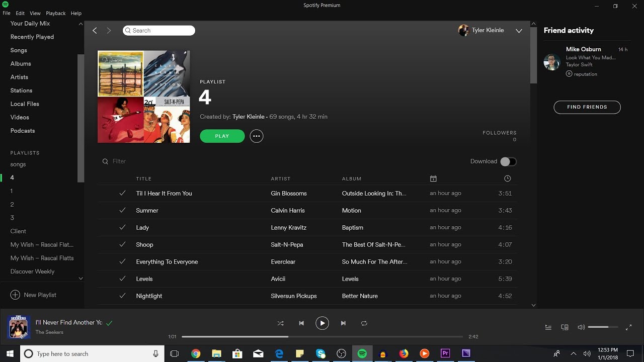644x362 pixels.
Task: Open Skype from the taskbar
Action: pos(320,354)
